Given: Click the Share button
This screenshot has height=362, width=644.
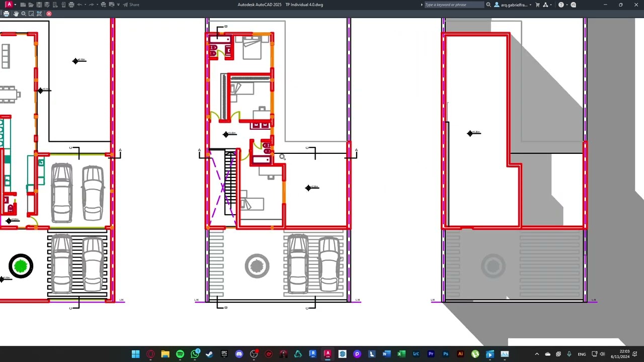Looking at the screenshot, I should point(131,5).
